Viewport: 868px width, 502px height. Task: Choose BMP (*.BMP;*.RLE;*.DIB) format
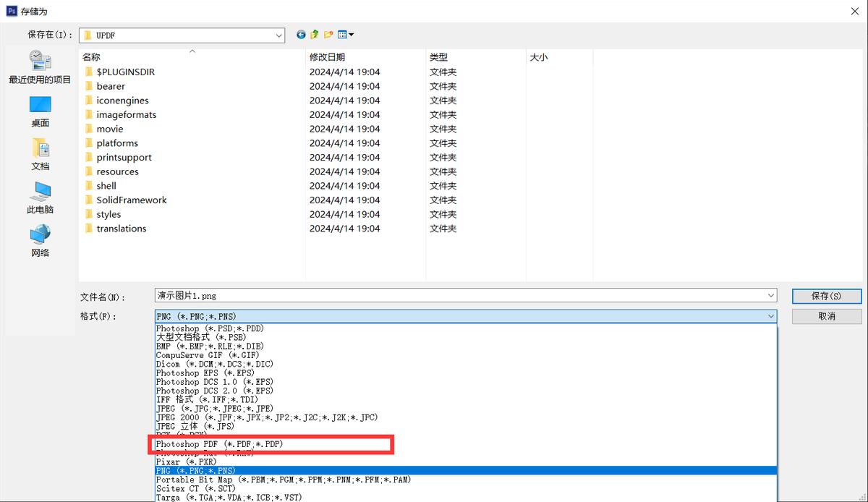tap(466, 346)
